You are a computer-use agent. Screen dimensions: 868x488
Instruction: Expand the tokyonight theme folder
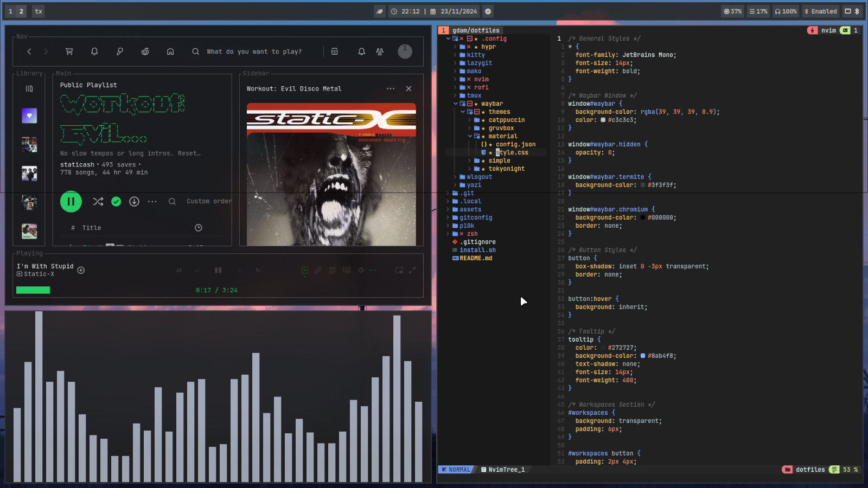(496, 169)
